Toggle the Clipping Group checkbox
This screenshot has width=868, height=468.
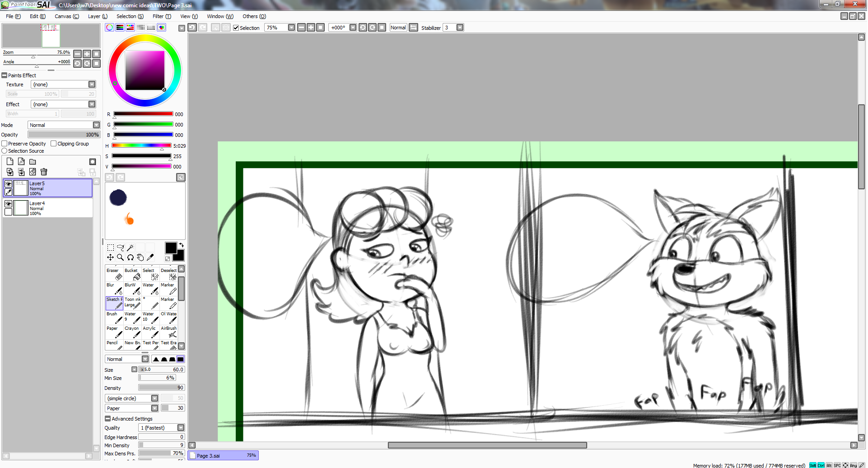tap(54, 144)
